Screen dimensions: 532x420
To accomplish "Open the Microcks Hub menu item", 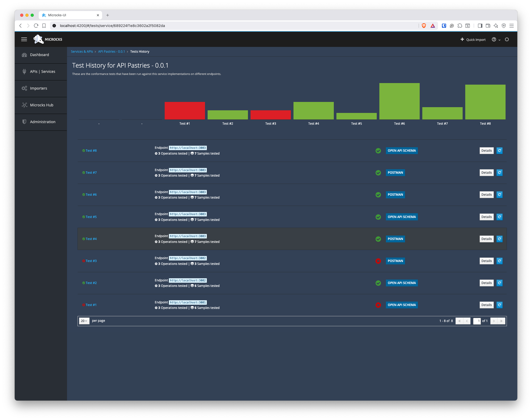I will click(x=42, y=105).
